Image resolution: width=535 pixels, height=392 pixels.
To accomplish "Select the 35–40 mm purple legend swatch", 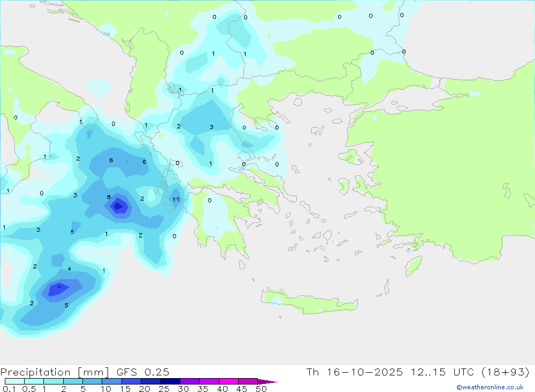I will tap(209, 381).
